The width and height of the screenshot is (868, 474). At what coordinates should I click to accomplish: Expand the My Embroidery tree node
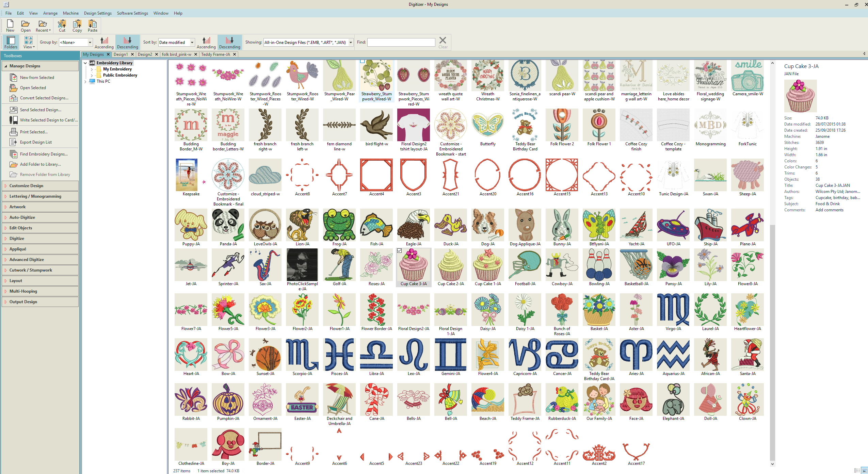(x=92, y=69)
